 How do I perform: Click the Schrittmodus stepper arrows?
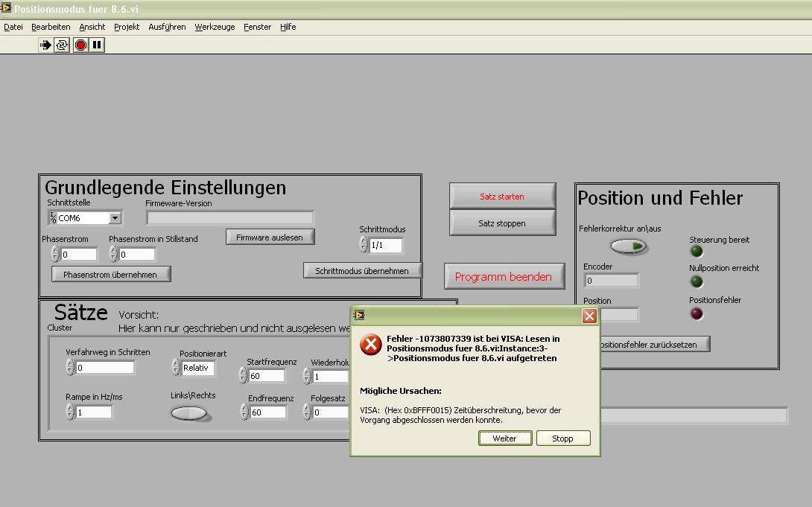[x=364, y=245]
